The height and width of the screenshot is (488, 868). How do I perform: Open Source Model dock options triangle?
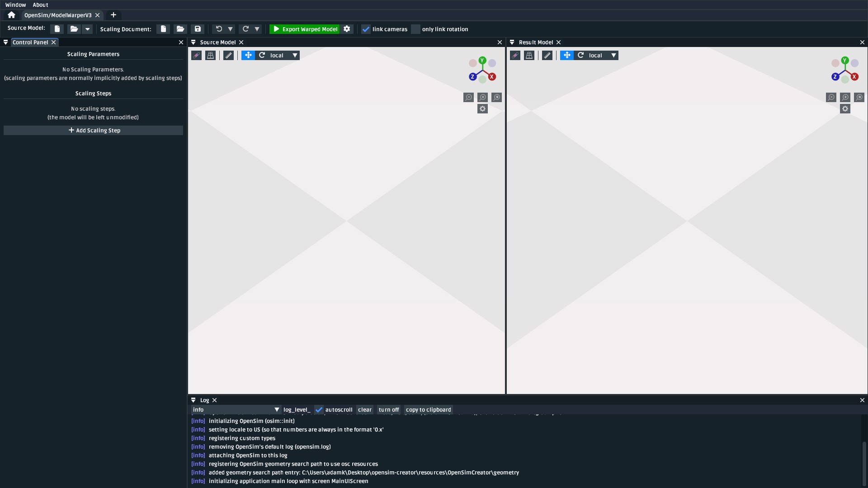tap(193, 42)
